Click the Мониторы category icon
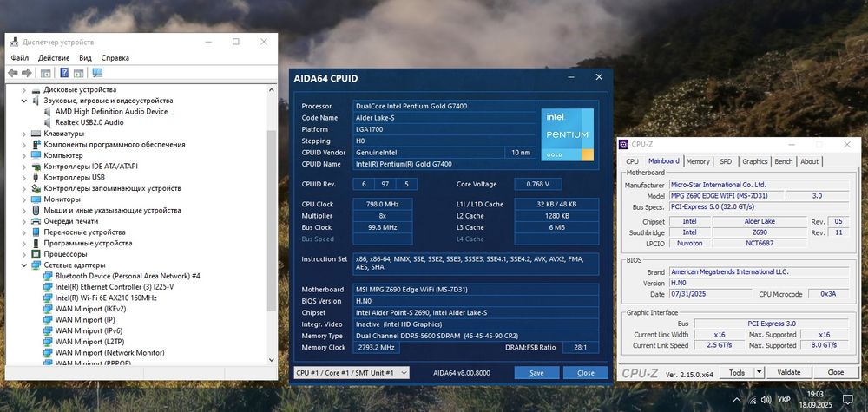 click(36, 199)
